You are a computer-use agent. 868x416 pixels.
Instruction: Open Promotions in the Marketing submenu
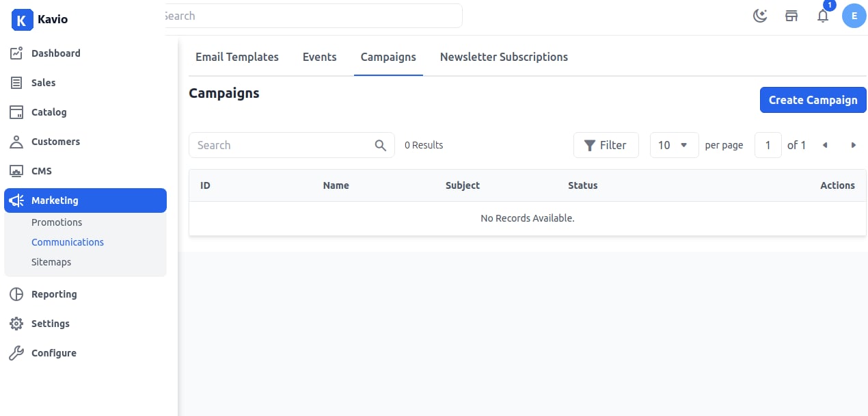coord(57,222)
